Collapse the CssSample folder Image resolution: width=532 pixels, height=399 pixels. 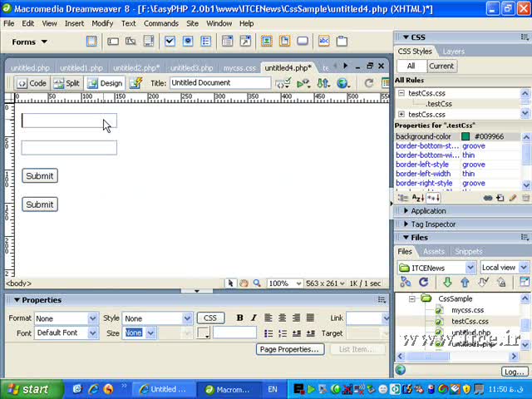point(412,299)
